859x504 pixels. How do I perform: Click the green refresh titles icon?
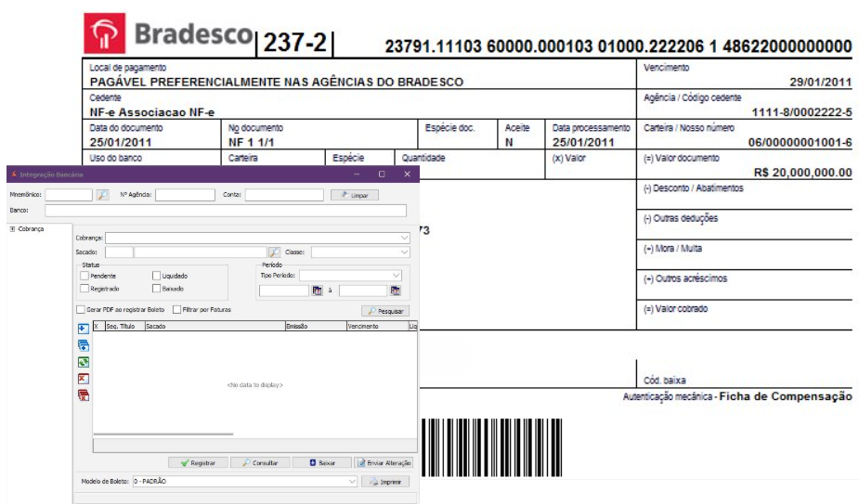84,362
